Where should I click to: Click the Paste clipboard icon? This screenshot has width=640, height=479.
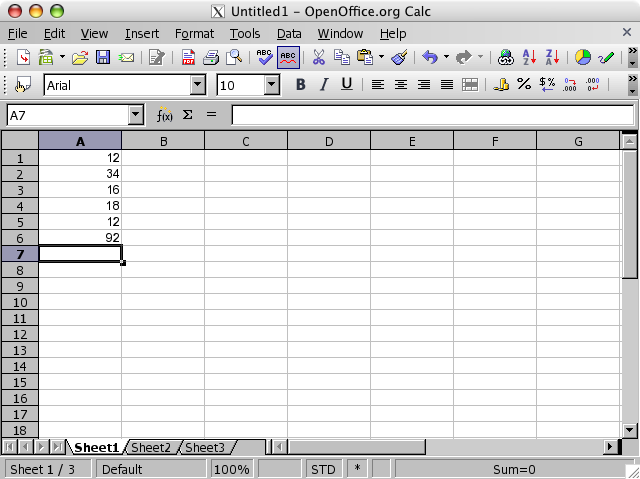(365, 57)
